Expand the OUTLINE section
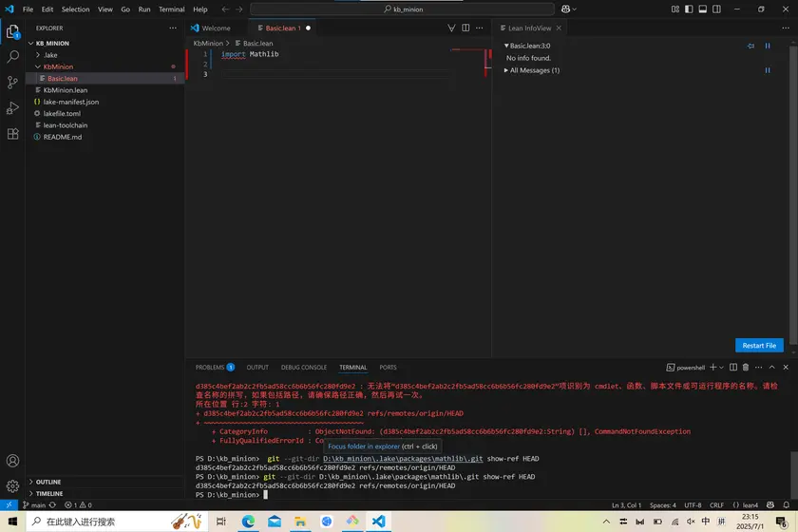This screenshot has height=532, width=798. (x=47, y=482)
